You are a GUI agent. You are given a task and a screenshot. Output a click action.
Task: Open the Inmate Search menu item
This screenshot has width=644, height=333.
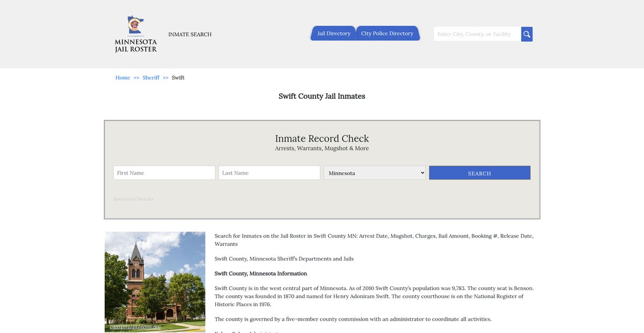pos(190,34)
